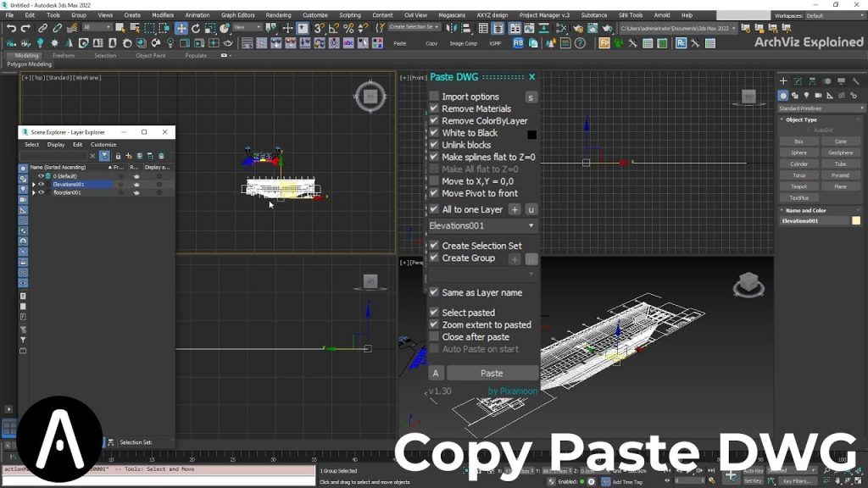Click the S settings button beside Import options
This screenshot has width=868, height=488.
pyautogui.click(x=531, y=97)
